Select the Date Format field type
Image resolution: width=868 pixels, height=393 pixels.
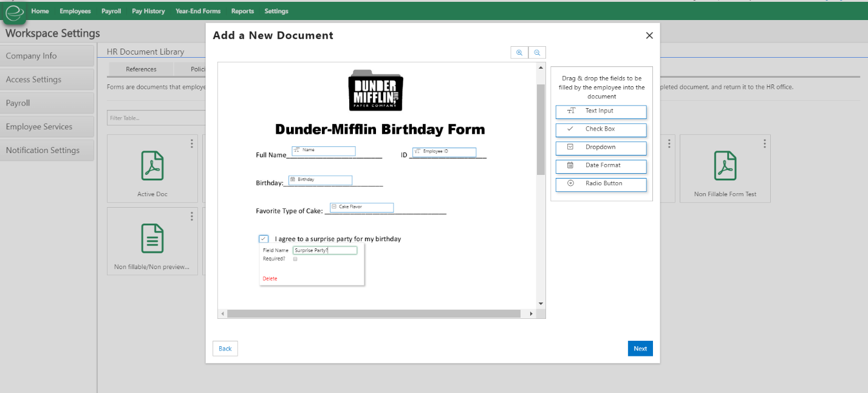coord(601,166)
